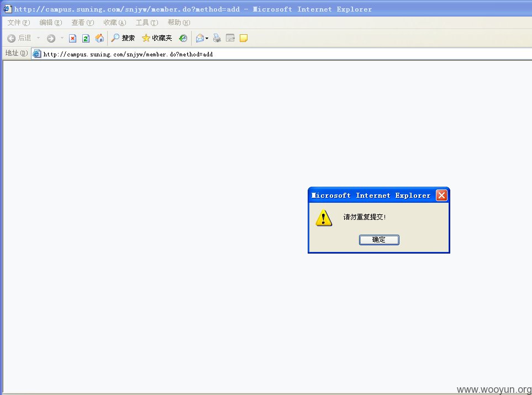
Task: Print the page with the printer icon
Action: point(217,38)
